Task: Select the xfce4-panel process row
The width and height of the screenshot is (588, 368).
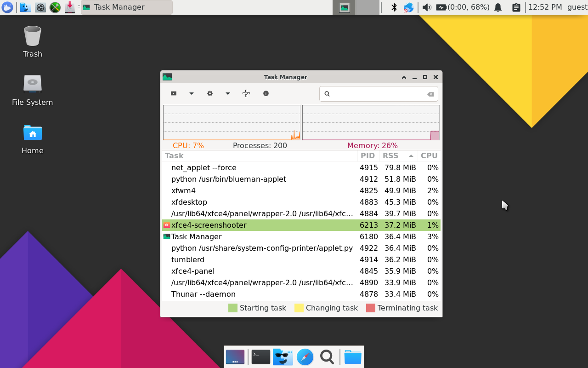Action: click(x=301, y=271)
